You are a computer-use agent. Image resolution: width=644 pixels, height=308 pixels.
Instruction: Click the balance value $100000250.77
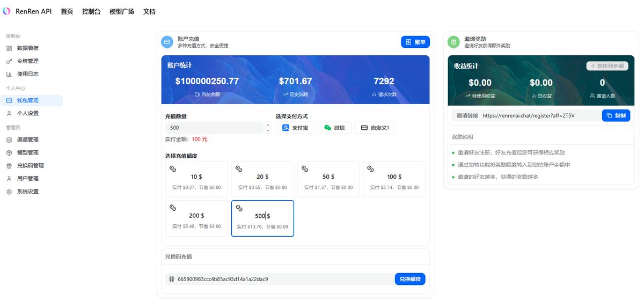[207, 82]
